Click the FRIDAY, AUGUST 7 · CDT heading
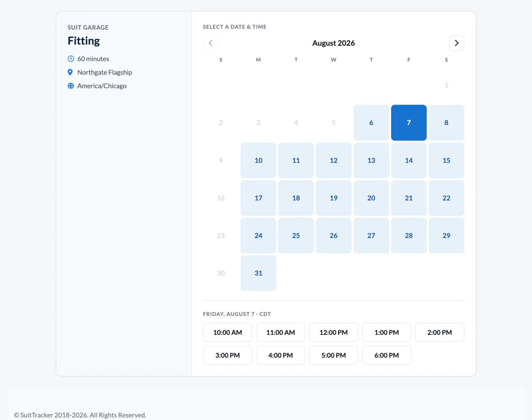 pyautogui.click(x=237, y=314)
